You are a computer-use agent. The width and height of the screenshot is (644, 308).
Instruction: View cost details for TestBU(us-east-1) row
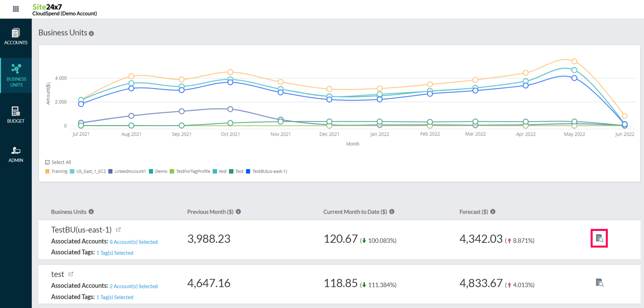point(599,238)
